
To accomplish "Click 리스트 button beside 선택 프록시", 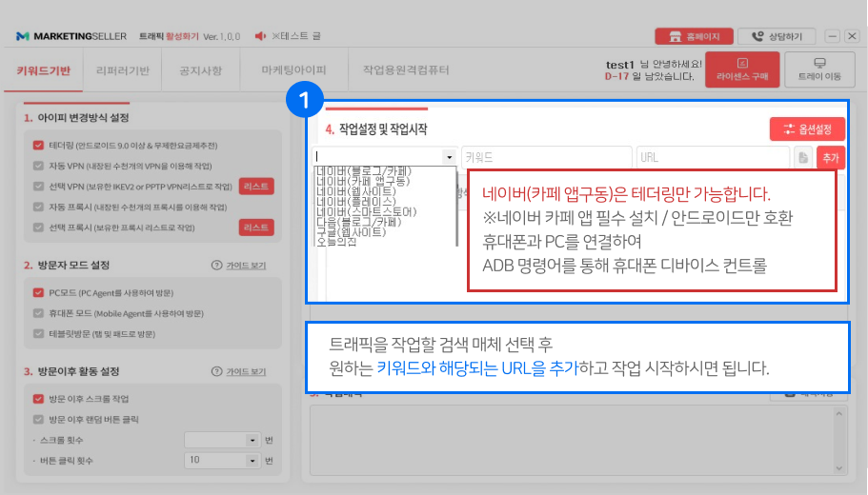I will (256, 228).
